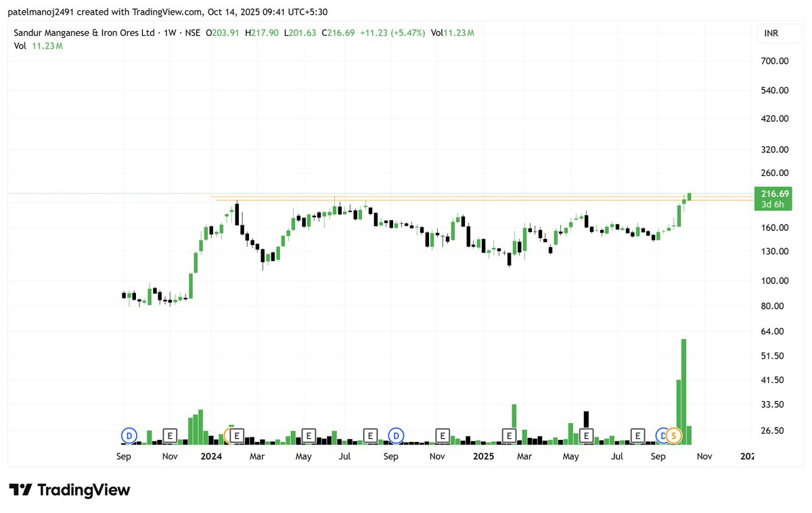Click the earnings E marker near Jul 2025
812x513 pixels.
[637, 435]
